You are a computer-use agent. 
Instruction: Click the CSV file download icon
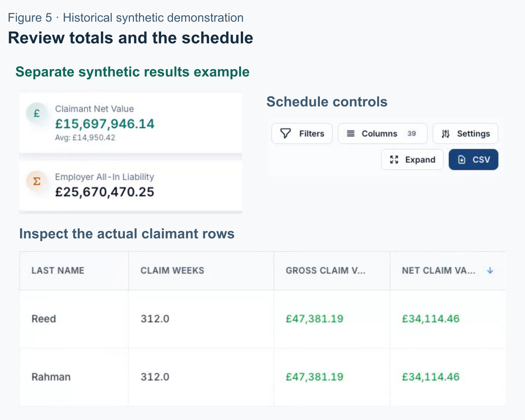(x=462, y=160)
